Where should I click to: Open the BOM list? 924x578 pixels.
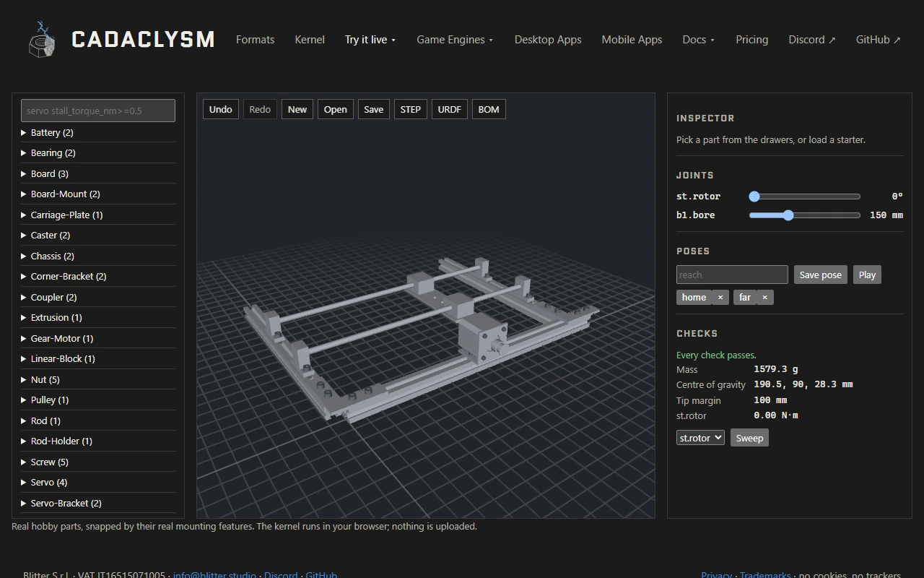[x=489, y=109]
